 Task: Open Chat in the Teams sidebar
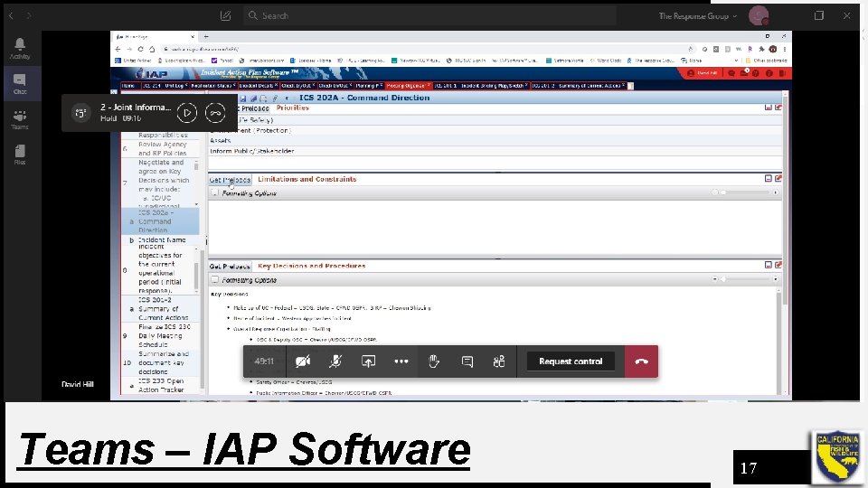pos(20,84)
